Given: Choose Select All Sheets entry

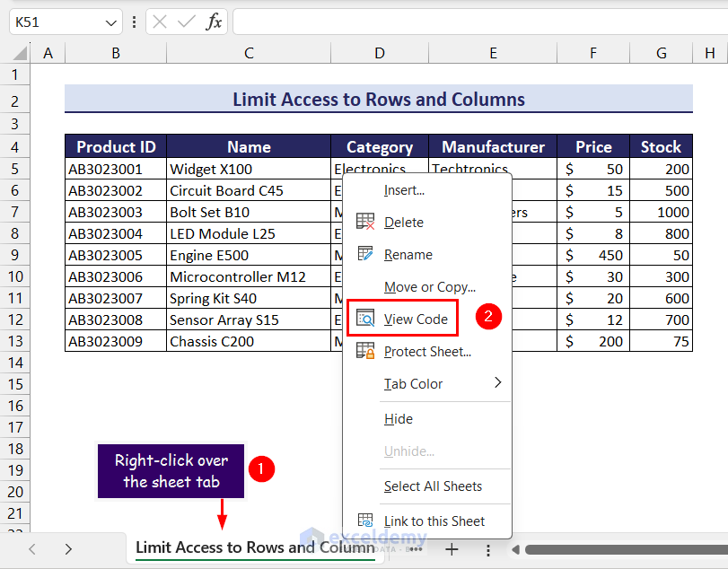Looking at the screenshot, I should (x=427, y=486).
